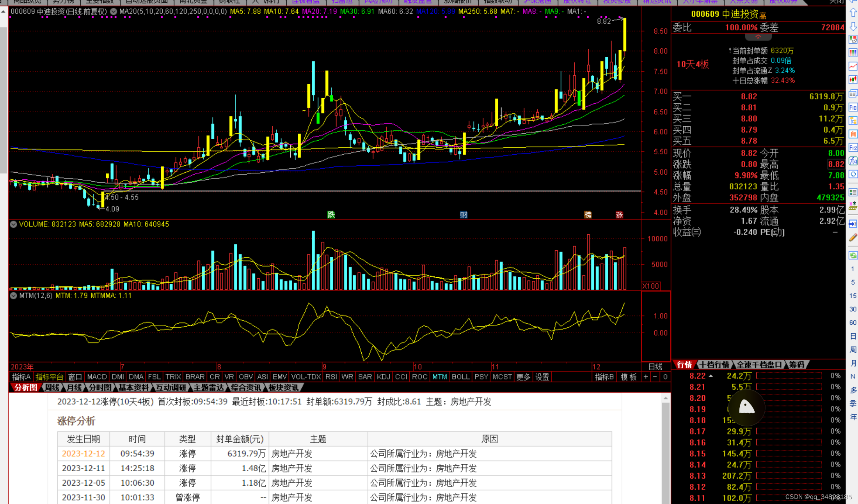Click the F12 trading icon
This screenshot has height=504, width=858.
(x=853, y=148)
